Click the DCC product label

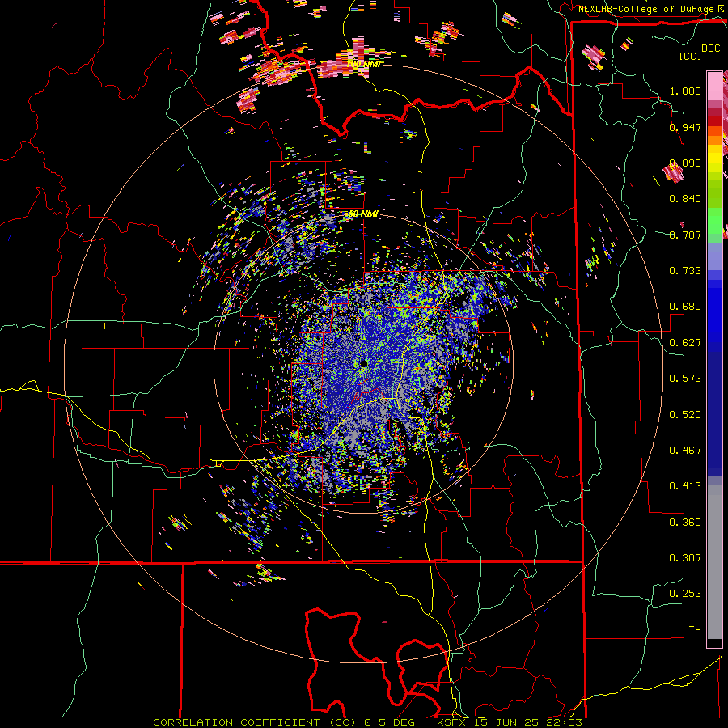[x=711, y=49]
